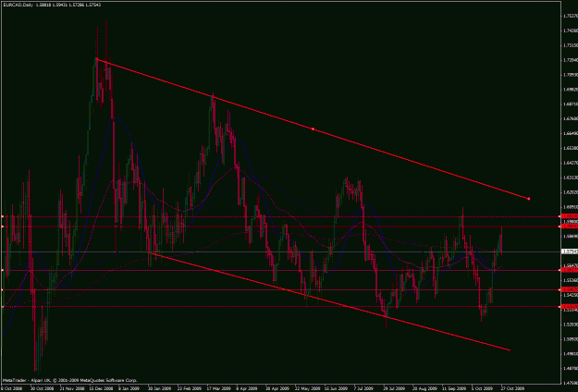Click the '15 Jun 2009' date label
The height and width of the screenshot is (392, 578).
336,388
